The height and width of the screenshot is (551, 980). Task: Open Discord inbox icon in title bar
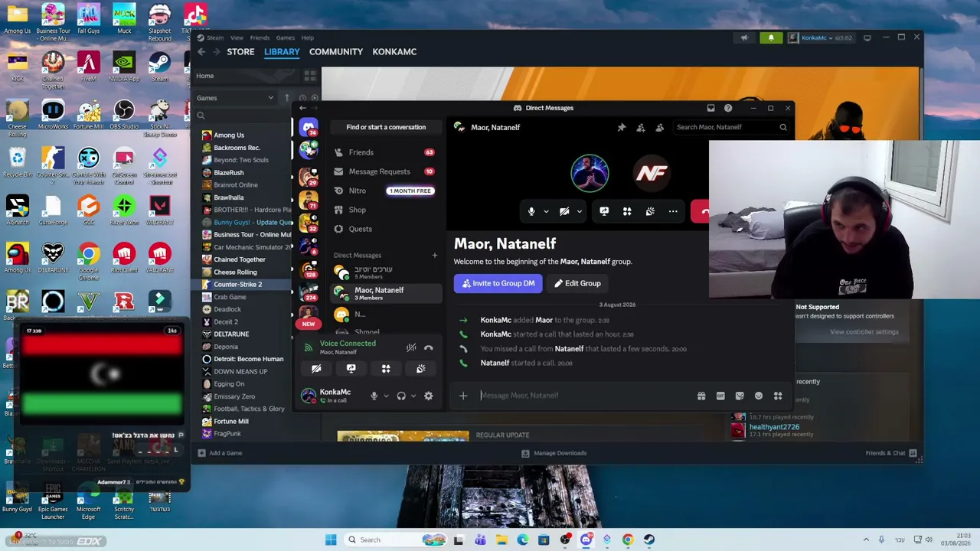pos(710,108)
